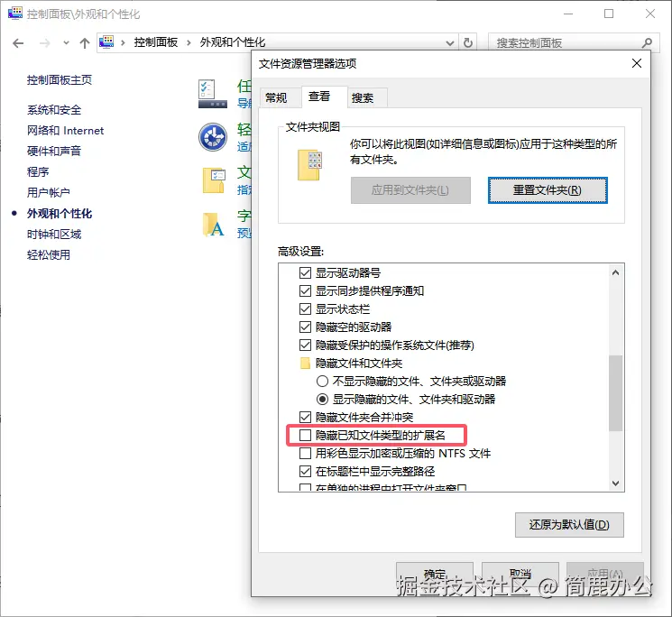This screenshot has height=617, width=672.
Task: Open 硬件和声音 category
Action: (x=54, y=152)
